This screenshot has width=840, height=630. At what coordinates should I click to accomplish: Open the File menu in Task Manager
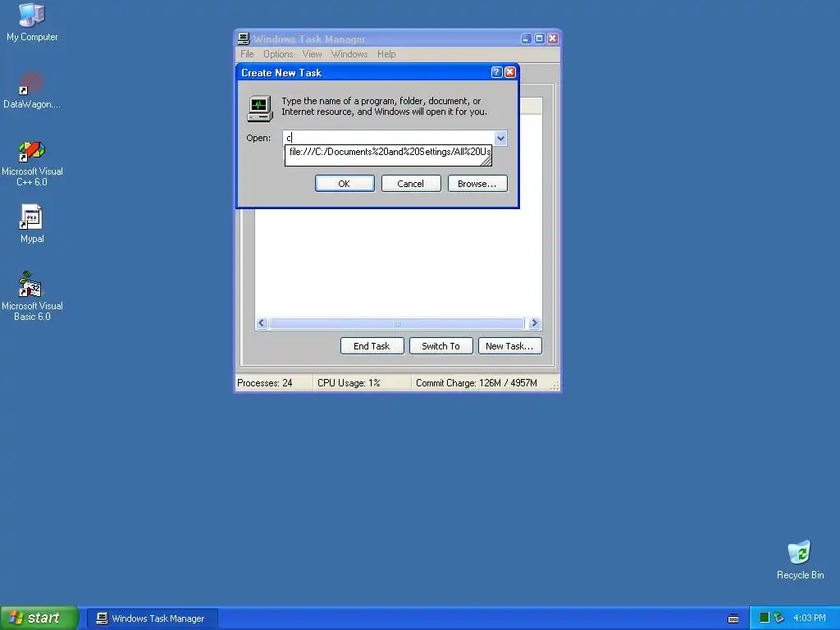(x=247, y=54)
